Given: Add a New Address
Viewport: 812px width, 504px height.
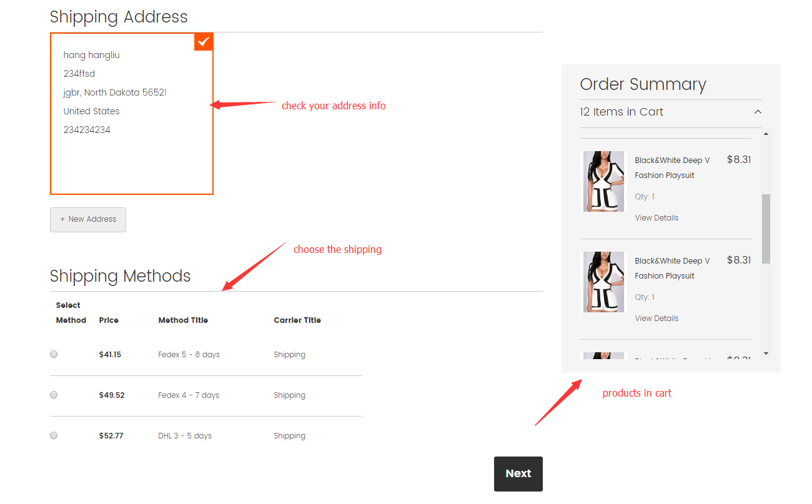Looking at the screenshot, I should click(x=88, y=219).
